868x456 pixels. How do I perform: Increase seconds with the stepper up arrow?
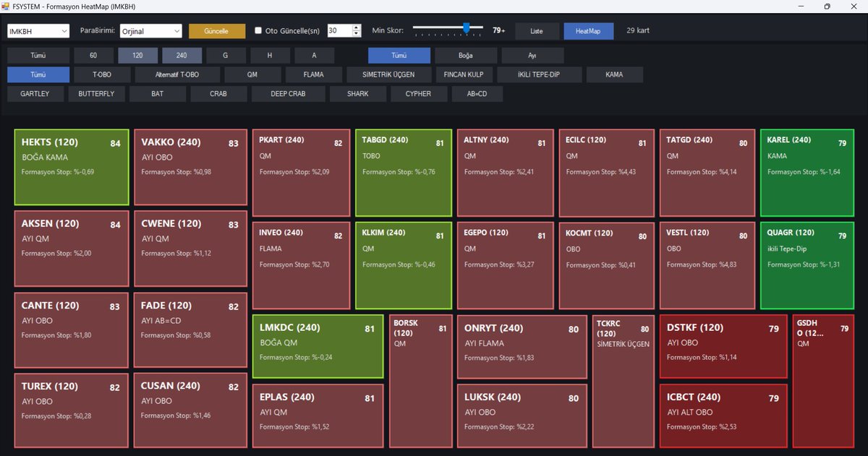356,28
